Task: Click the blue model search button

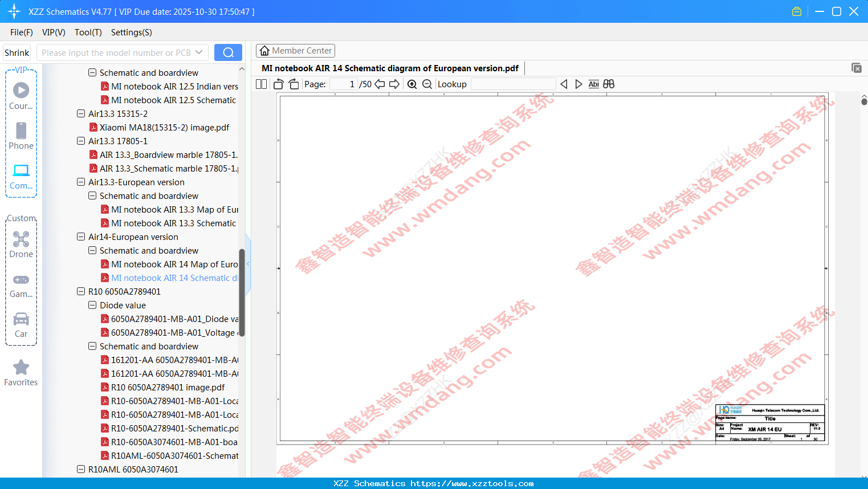Action: coord(228,52)
